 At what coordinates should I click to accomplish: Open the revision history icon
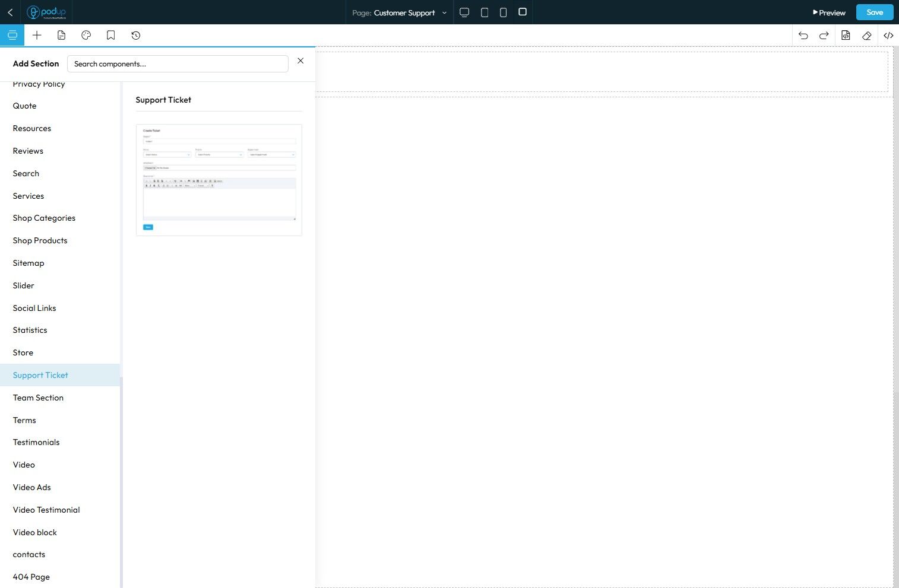(135, 36)
